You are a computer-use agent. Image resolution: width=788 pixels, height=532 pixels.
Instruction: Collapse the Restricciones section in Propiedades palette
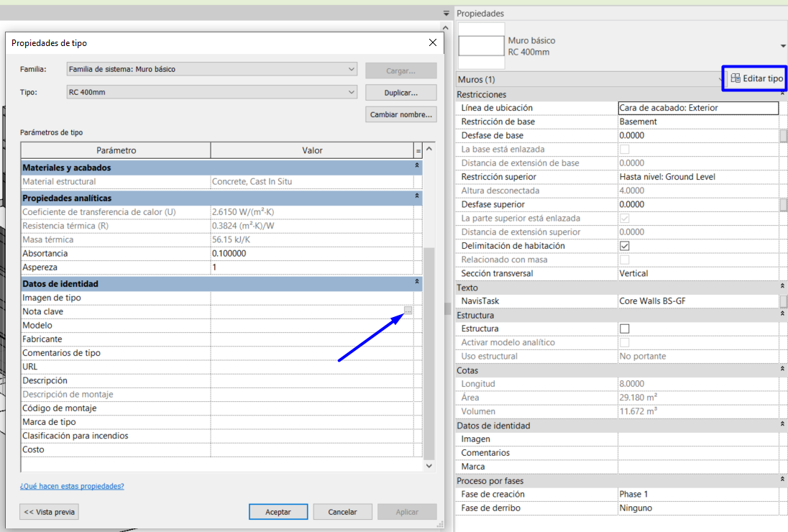coord(782,94)
